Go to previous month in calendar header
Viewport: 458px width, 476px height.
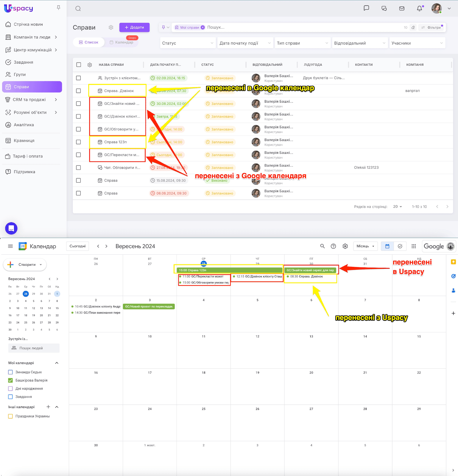pyautogui.click(x=98, y=246)
